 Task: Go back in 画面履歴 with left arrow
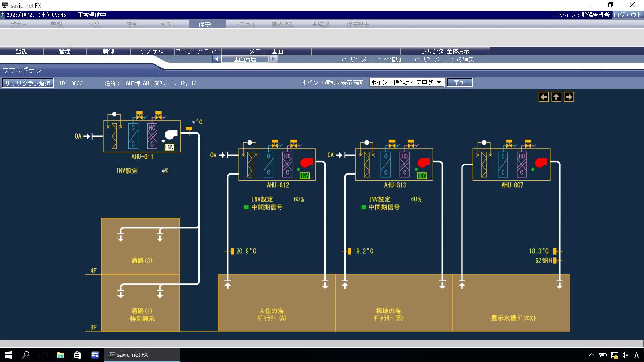coord(216,59)
